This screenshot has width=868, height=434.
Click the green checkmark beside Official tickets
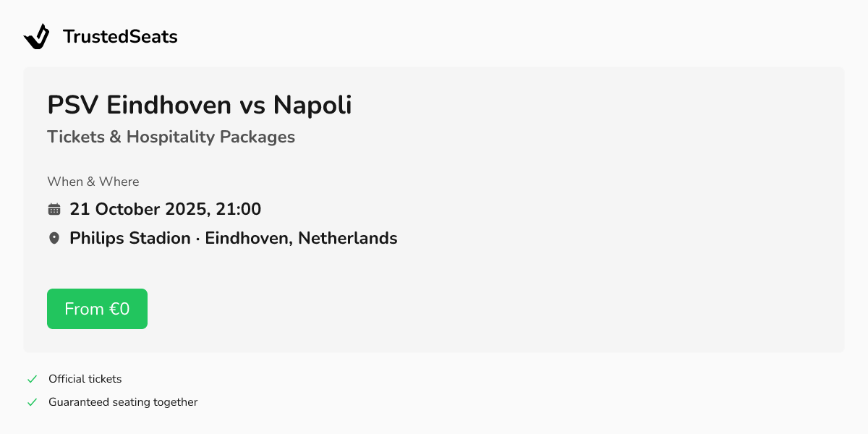click(x=32, y=378)
